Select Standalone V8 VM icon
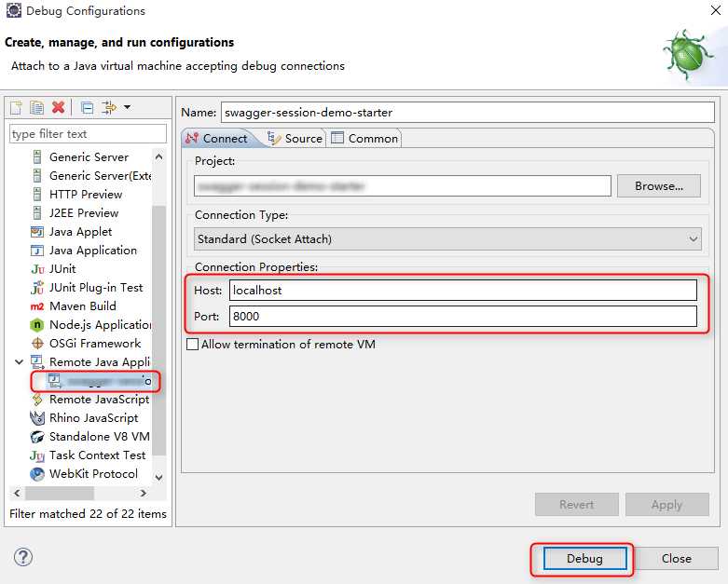Screen dimensions: 728x584 coord(37,437)
